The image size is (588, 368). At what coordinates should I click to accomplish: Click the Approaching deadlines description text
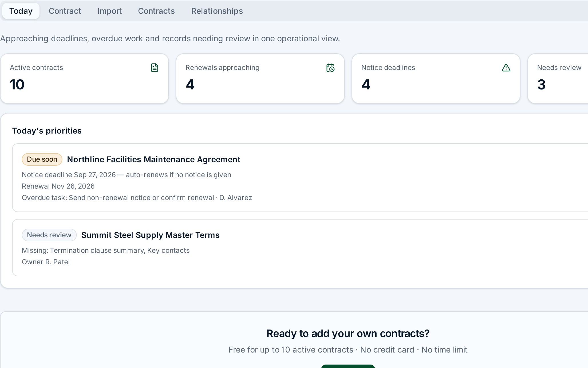tap(170, 38)
